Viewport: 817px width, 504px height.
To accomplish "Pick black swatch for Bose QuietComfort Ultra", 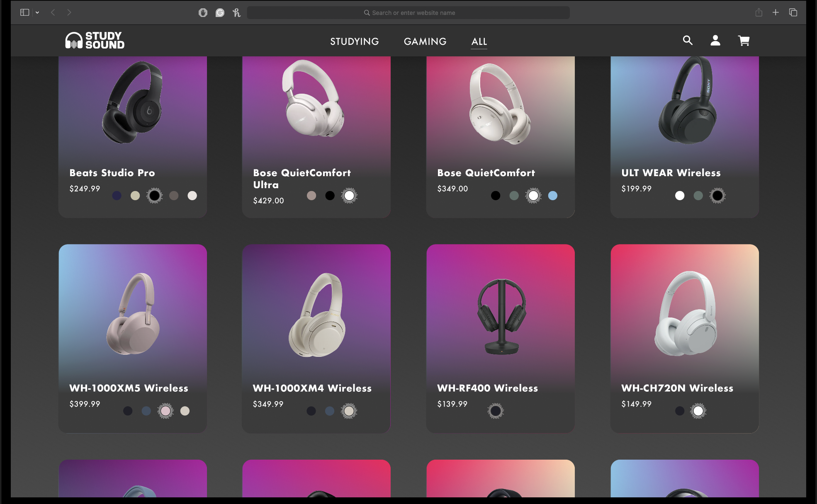I will coord(330,196).
